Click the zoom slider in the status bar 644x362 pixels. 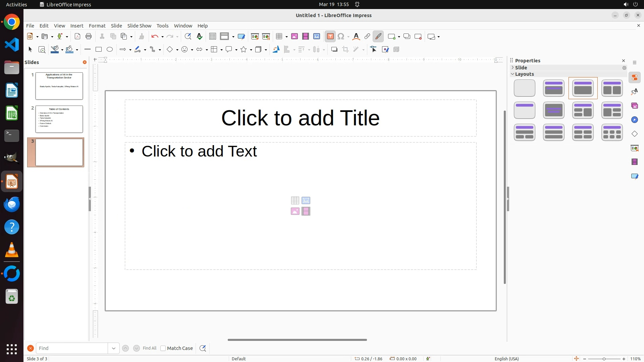point(604,359)
